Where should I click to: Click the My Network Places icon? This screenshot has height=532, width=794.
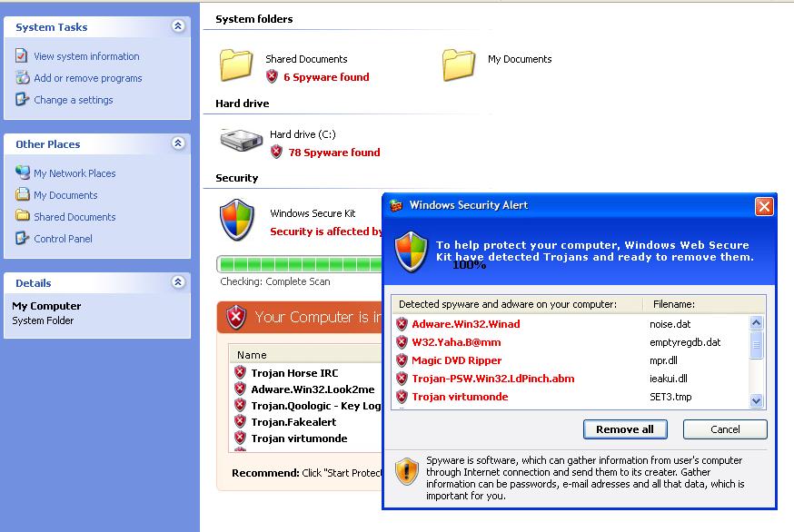coord(23,172)
